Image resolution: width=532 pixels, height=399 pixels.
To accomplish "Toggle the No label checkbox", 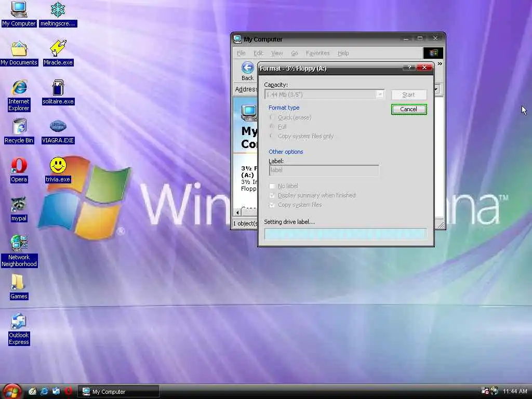I will tap(272, 186).
